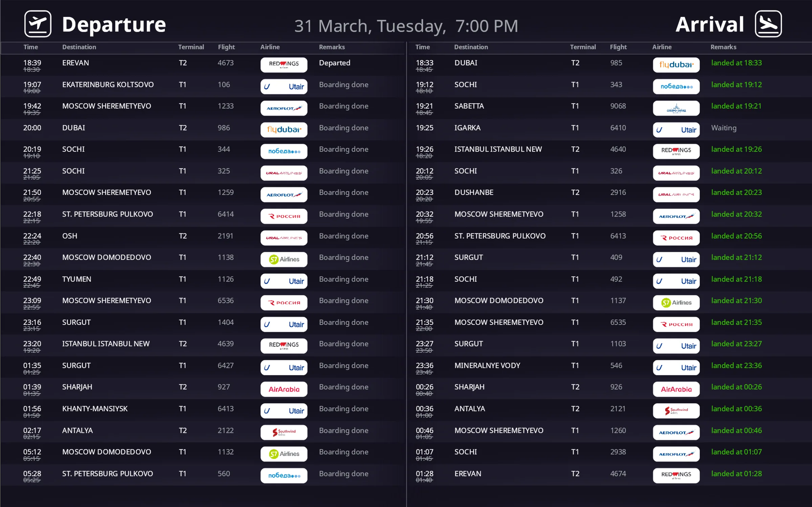Click Ural Airlines logo on Dushanbe arrival
Screen dimensions: 812x507
click(676, 195)
